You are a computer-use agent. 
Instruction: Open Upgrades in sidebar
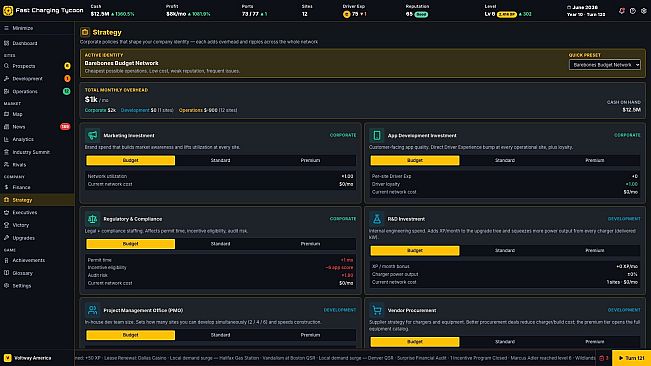tap(37, 238)
